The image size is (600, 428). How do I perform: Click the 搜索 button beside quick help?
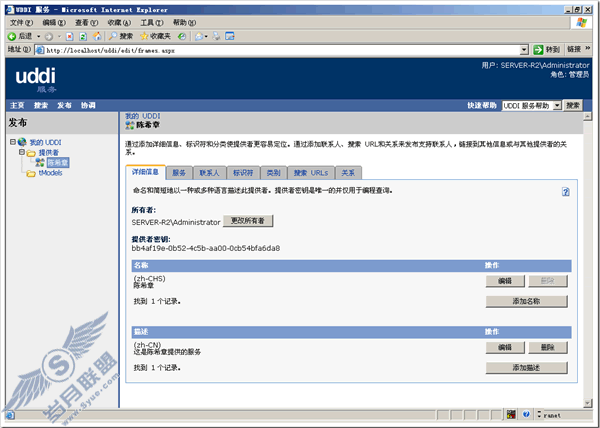click(x=573, y=106)
